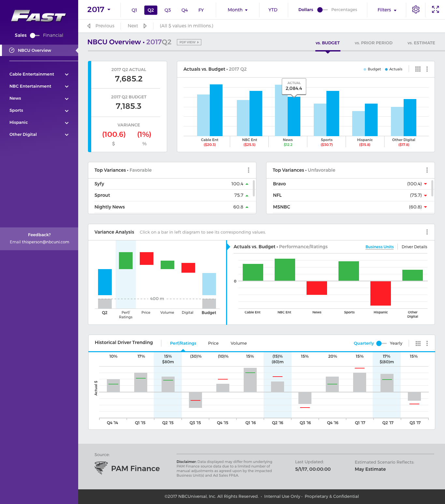Select the YTD option
This screenshot has height=504, width=445.
point(273,10)
